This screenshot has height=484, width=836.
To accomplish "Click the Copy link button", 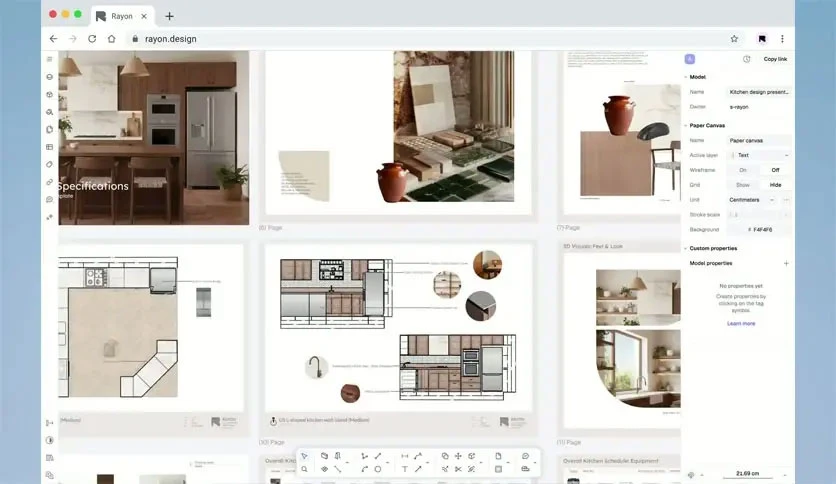I will click(775, 59).
